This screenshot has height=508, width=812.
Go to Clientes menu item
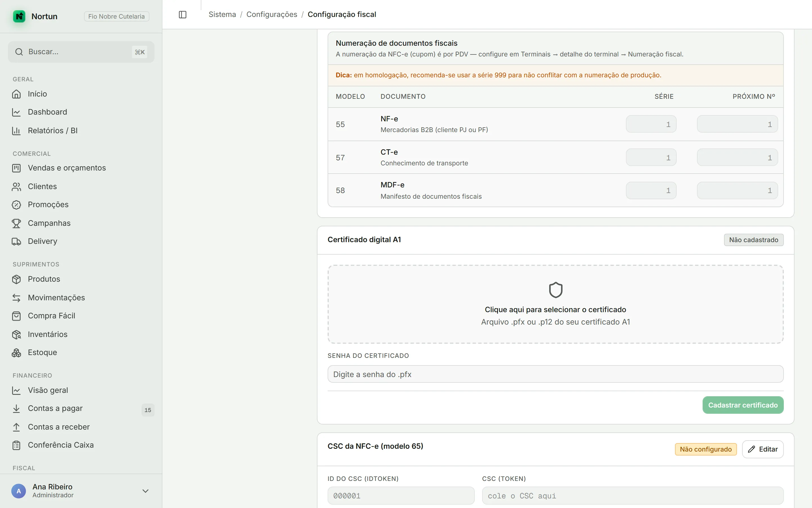[81, 186]
